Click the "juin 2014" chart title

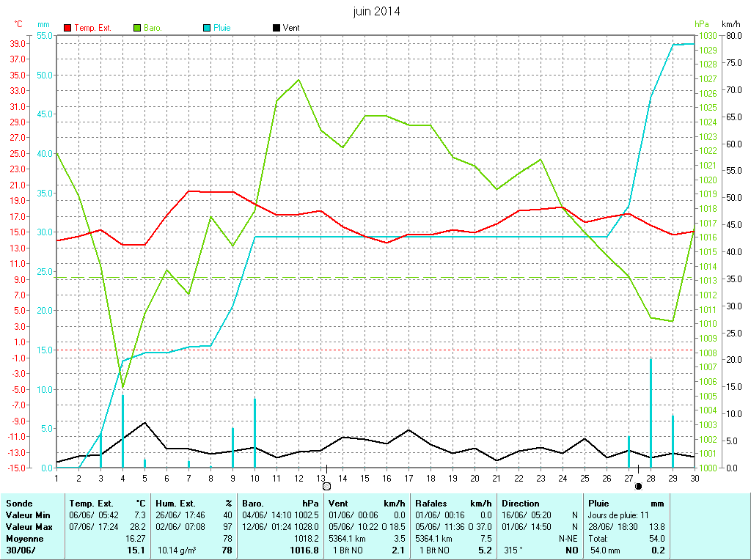coord(376,12)
